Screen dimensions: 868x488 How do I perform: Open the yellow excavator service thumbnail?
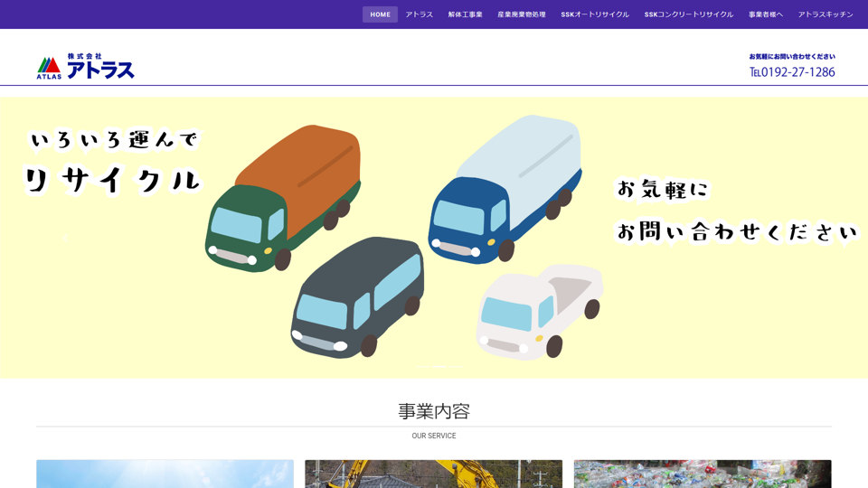433,474
